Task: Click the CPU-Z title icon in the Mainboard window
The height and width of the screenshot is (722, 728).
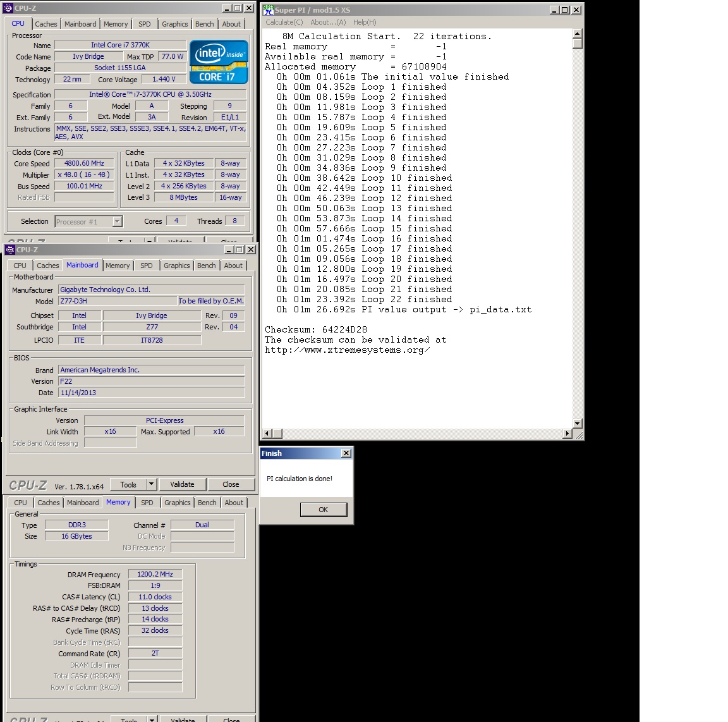Action: pyautogui.click(x=10, y=250)
